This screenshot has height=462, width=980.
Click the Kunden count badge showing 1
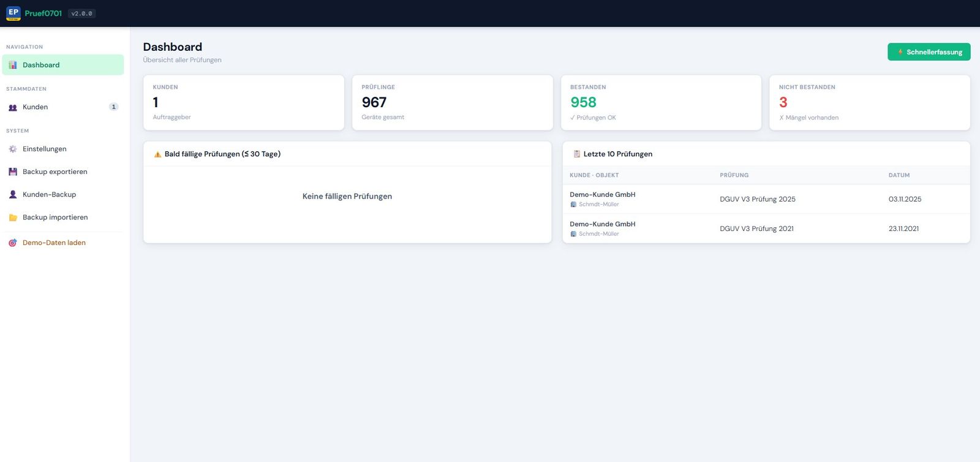[113, 107]
